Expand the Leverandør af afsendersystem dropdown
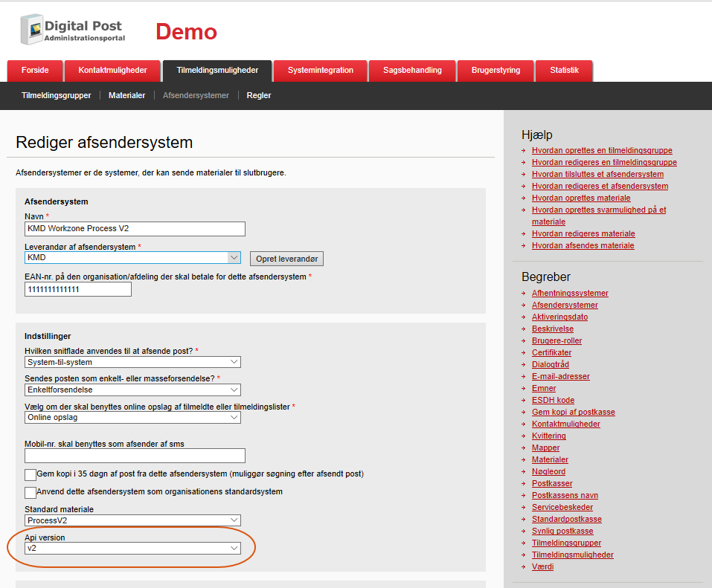This screenshot has height=588, width=712. tap(132, 258)
